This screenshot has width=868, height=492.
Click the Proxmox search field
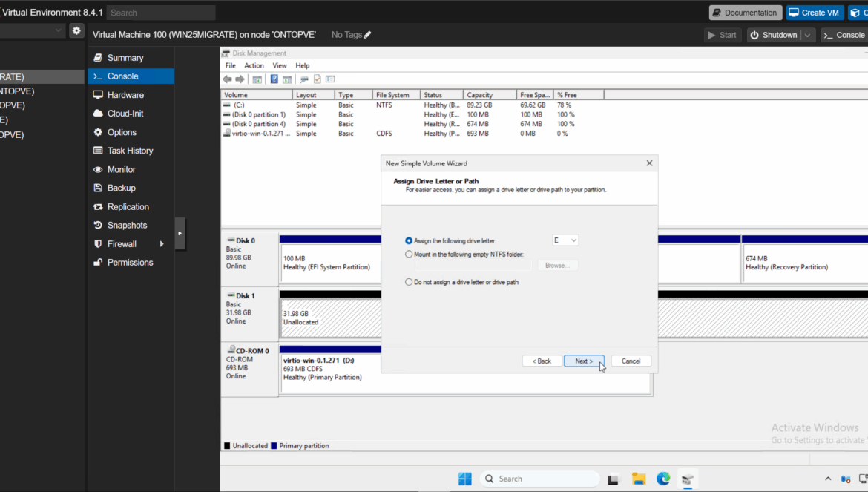click(160, 13)
